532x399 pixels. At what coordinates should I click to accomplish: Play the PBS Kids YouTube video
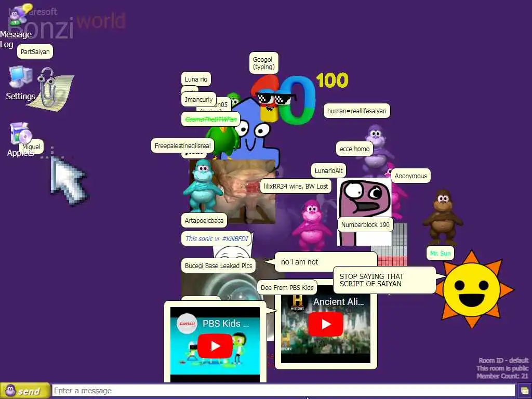click(215, 345)
